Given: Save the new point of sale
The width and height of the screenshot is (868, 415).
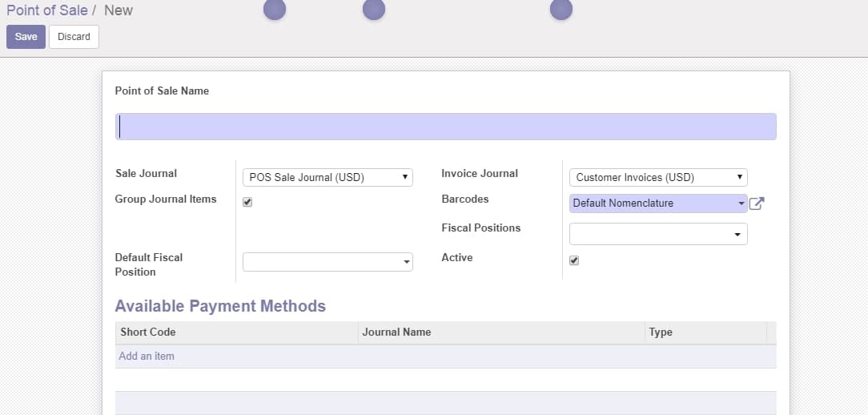Looking at the screenshot, I should tap(26, 37).
